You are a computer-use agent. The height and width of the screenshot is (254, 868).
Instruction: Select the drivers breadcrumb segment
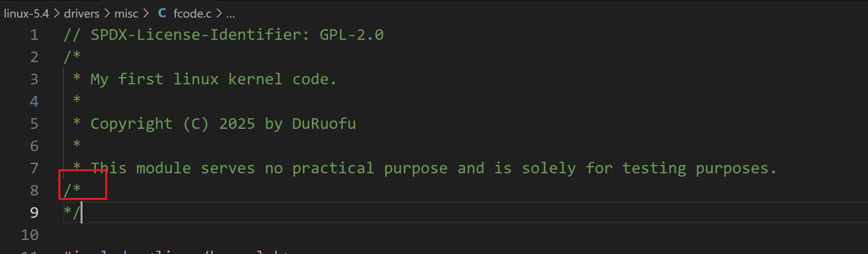coord(82,14)
